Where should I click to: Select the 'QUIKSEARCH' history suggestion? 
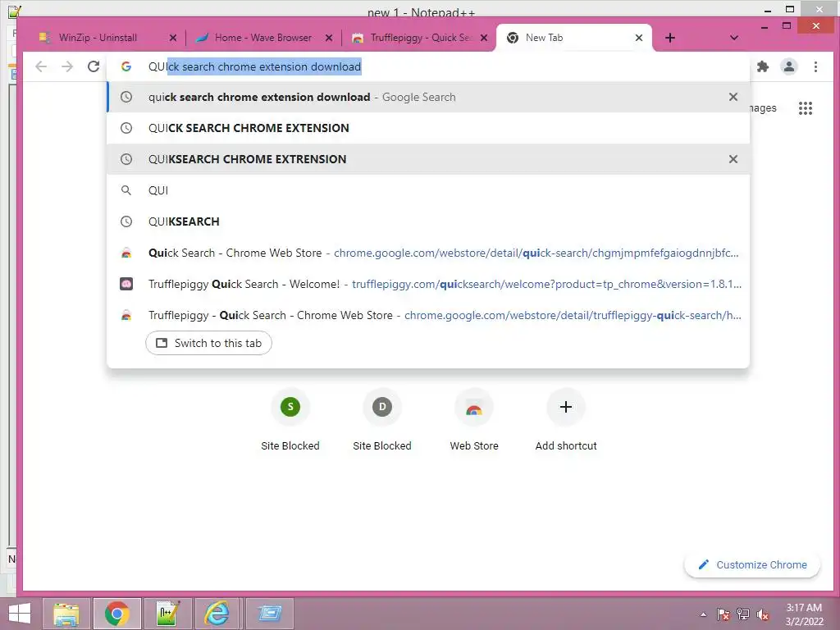click(x=428, y=221)
